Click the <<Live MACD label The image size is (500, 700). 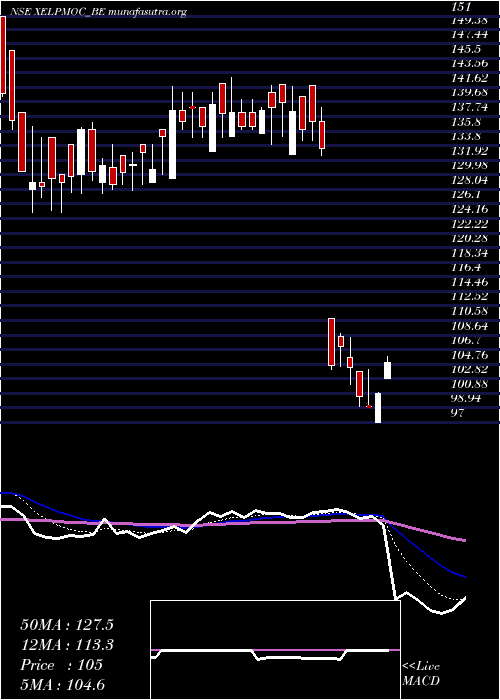[x=421, y=674]
